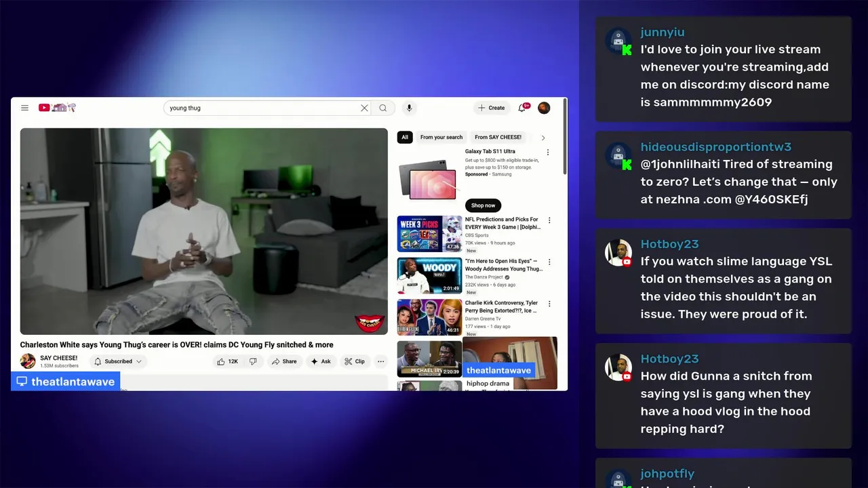This screenshot has height=488, width=868.
Task: Start voice search with the microphone
Action: (x=409, y=108)
